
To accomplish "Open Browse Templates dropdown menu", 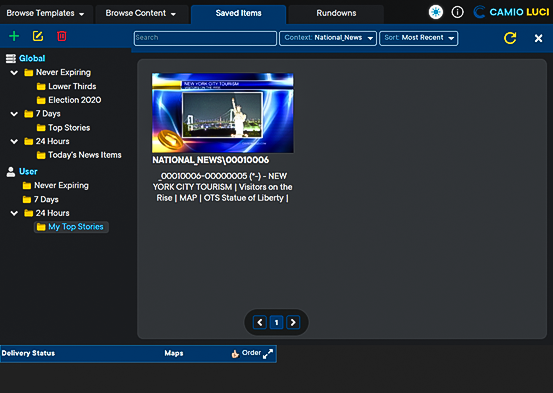I will (x=45, y=13).
